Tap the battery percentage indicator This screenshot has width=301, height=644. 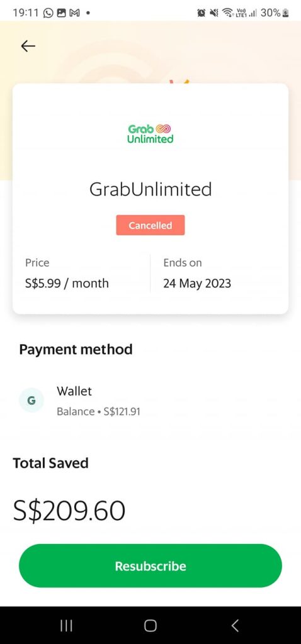pyautogui.click(x=270, y=13)
